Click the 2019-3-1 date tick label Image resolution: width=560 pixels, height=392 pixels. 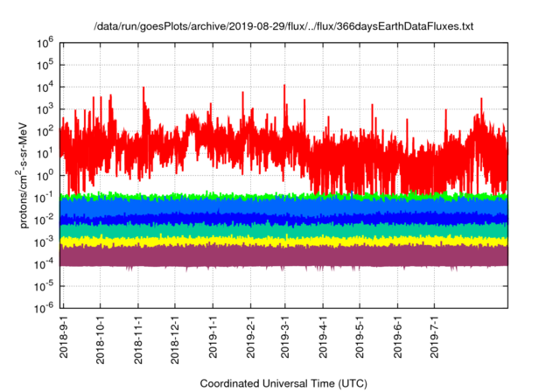[284, 337]
